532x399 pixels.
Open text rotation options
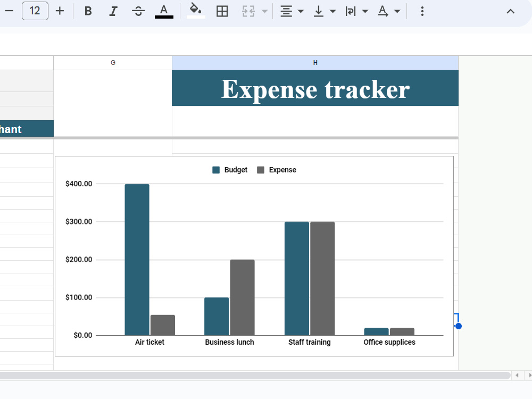click(383, 11)
